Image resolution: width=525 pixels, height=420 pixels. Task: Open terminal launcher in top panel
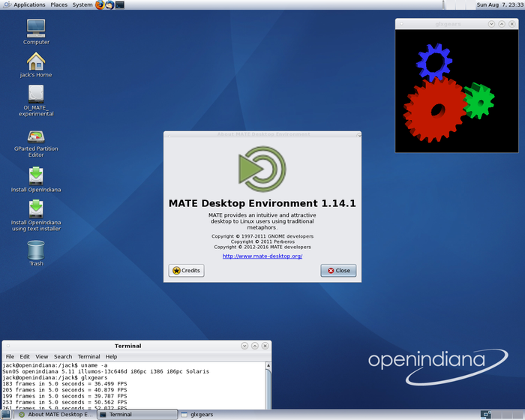tap(120, 4)
